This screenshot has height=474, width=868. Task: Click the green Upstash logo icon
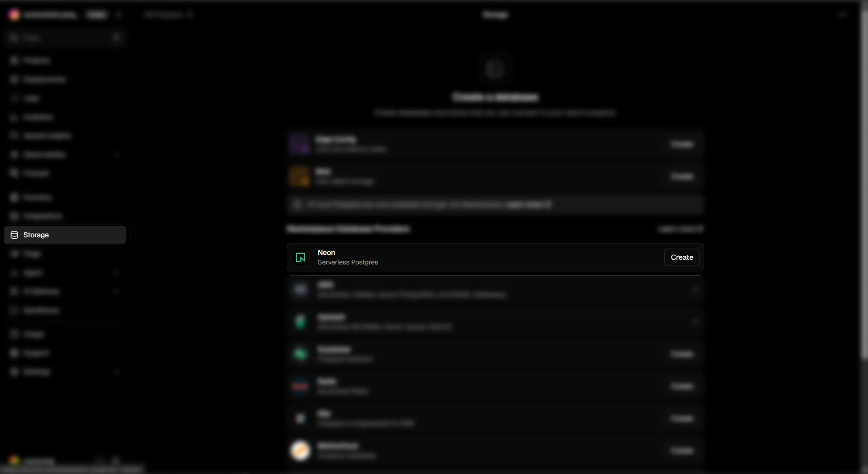pyautogui.click(x=300, y=322)
